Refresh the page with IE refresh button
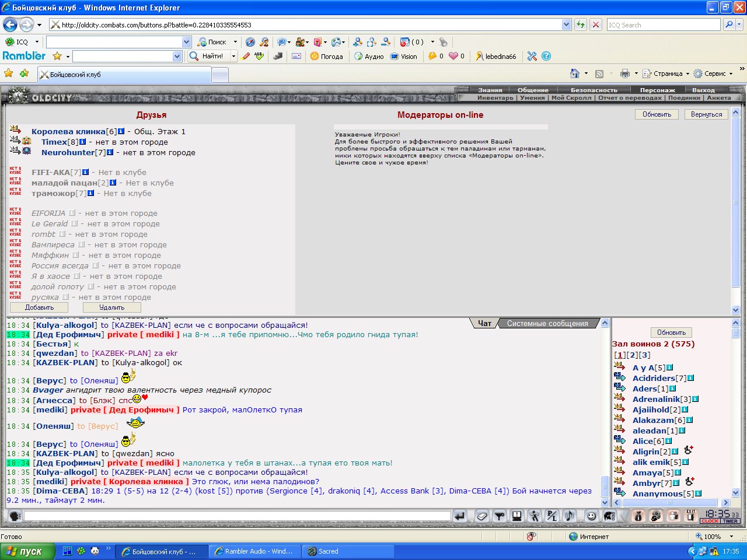Viewport: 747px width, 560px height. (581, 24)
